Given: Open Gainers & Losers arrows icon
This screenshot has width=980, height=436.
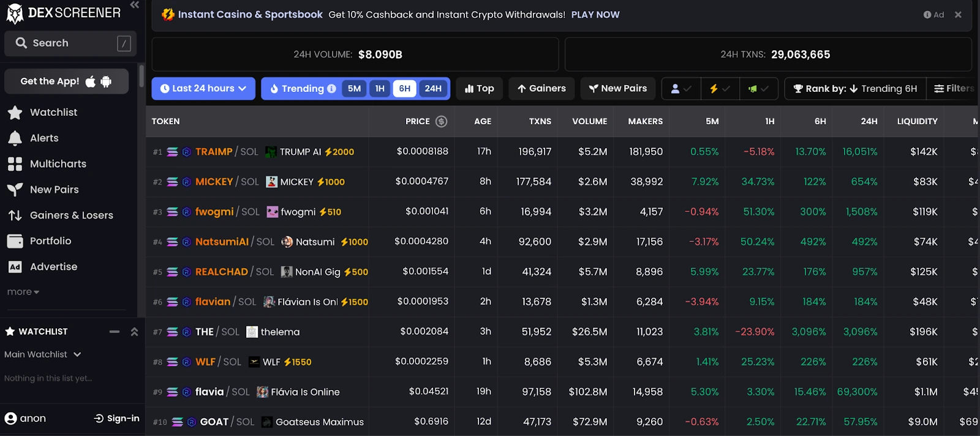Looking at the screenshot, I should [15, 216].
